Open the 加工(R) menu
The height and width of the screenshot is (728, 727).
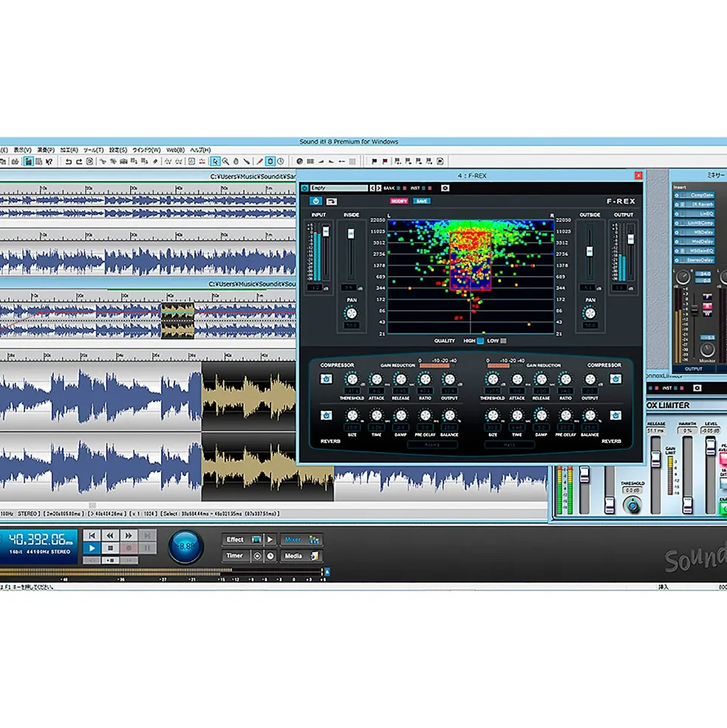click(69, 151)
